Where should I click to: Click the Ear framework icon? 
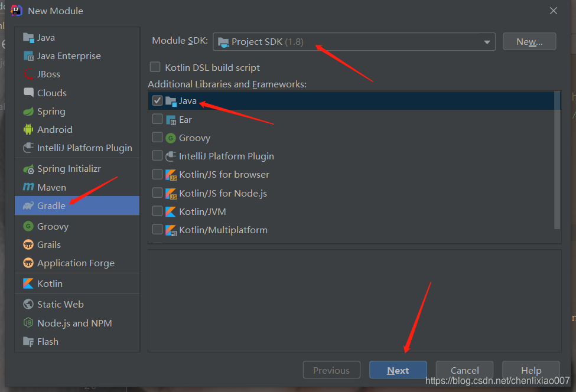pos(171,120)
